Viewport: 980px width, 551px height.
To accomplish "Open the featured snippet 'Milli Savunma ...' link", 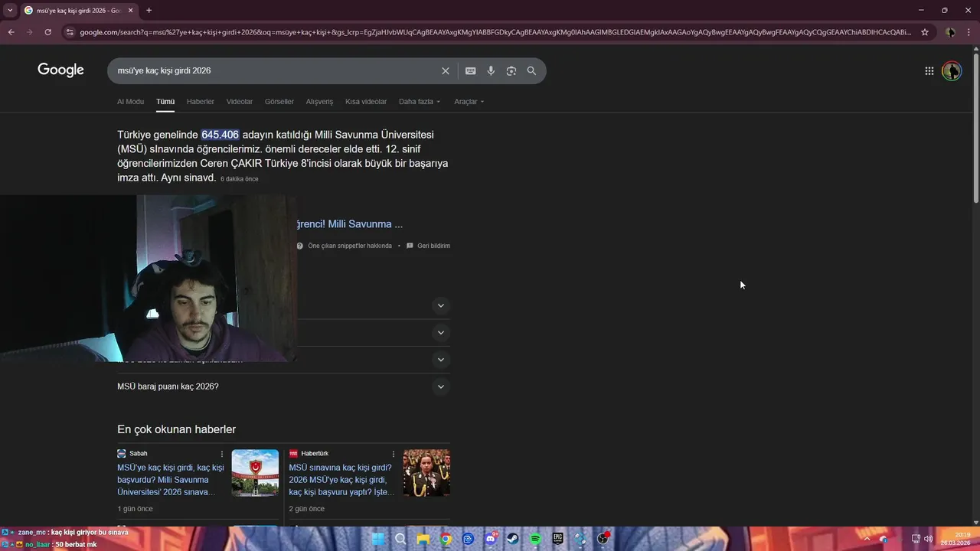I will [349, 224].
